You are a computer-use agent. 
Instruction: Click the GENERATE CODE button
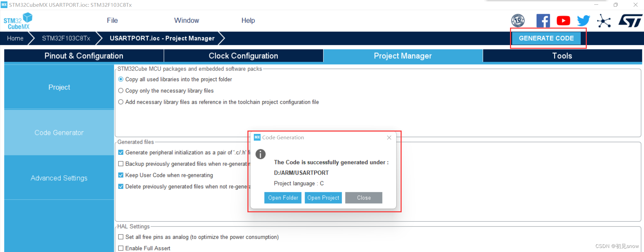click(x=546, y=38)
